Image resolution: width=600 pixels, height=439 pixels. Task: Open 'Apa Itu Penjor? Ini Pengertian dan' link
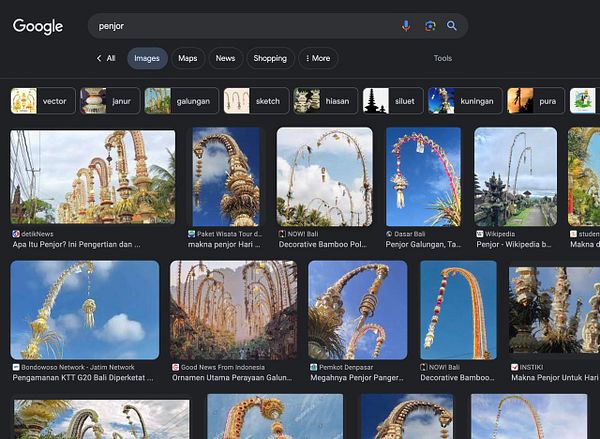pos(77,244)
